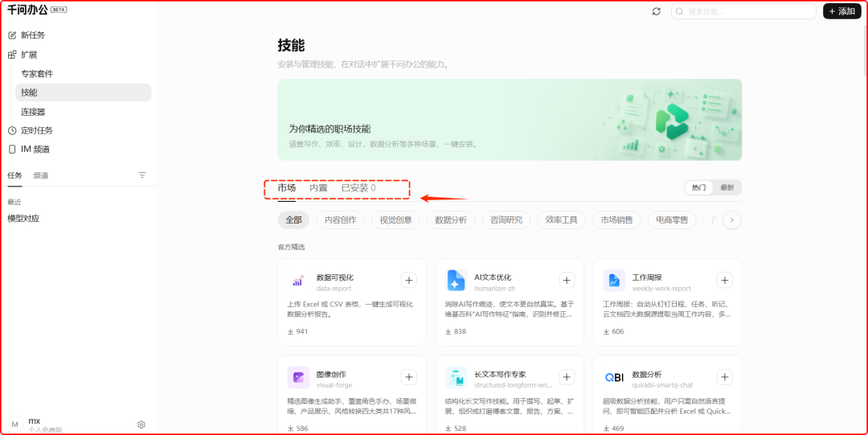Open the 长文本写作专家 skill title
The image size is (868, 435).
(x=500, y=374)
